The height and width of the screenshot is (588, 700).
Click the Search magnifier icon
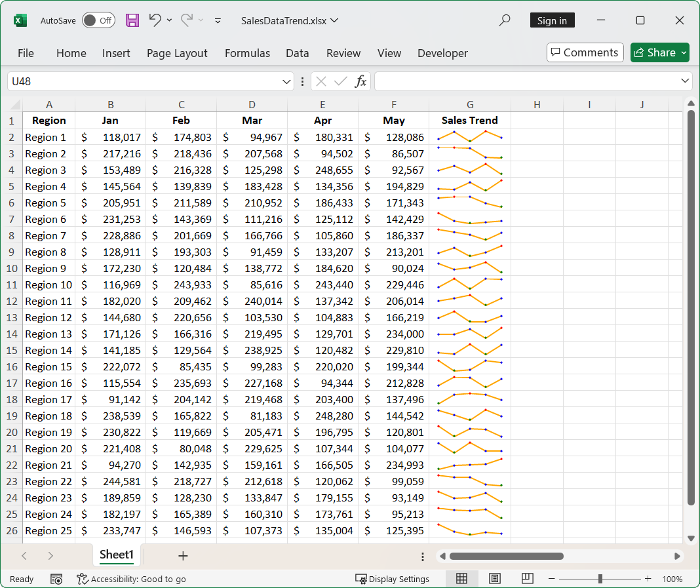(x=505, y=20)
